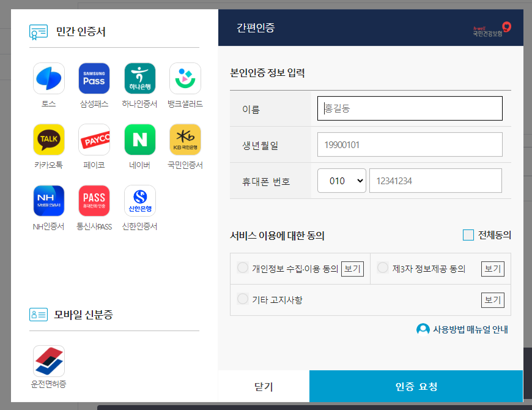Click the 네이버 label text

click(x=139, y=165)
